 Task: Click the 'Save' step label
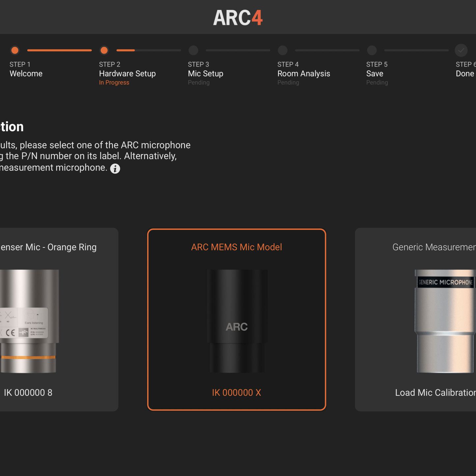pos(375,74)
